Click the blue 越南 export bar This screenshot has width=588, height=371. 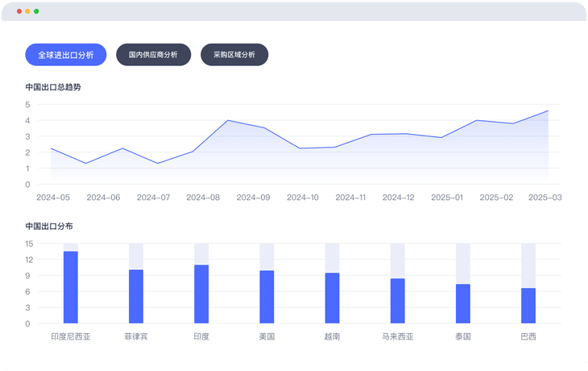[332, 298]
